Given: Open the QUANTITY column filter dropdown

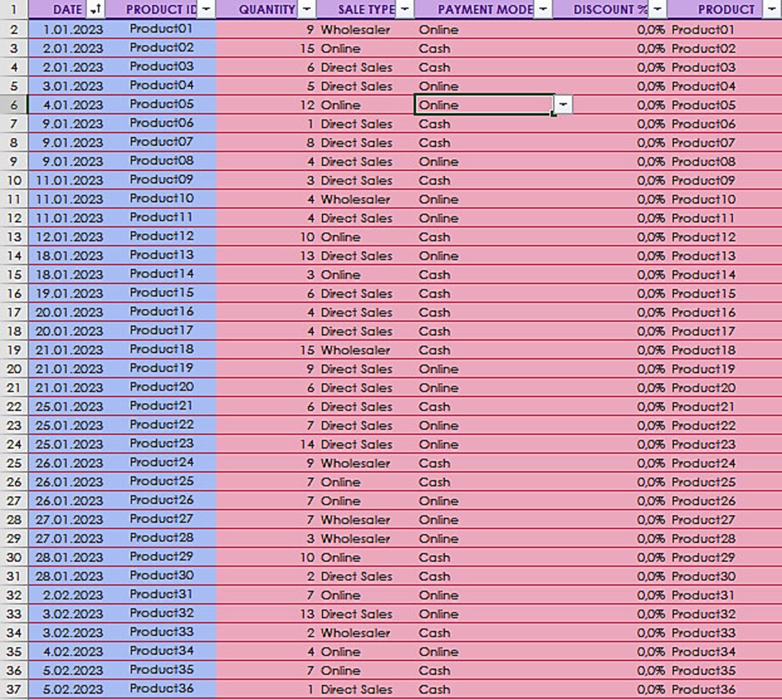Looking at the screenshot, I should (306, 9).
